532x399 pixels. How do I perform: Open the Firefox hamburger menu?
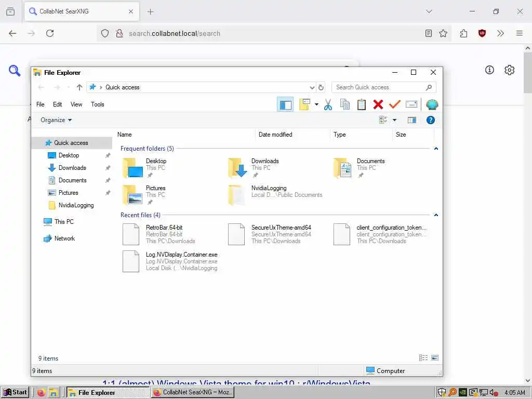pos(520,33)
